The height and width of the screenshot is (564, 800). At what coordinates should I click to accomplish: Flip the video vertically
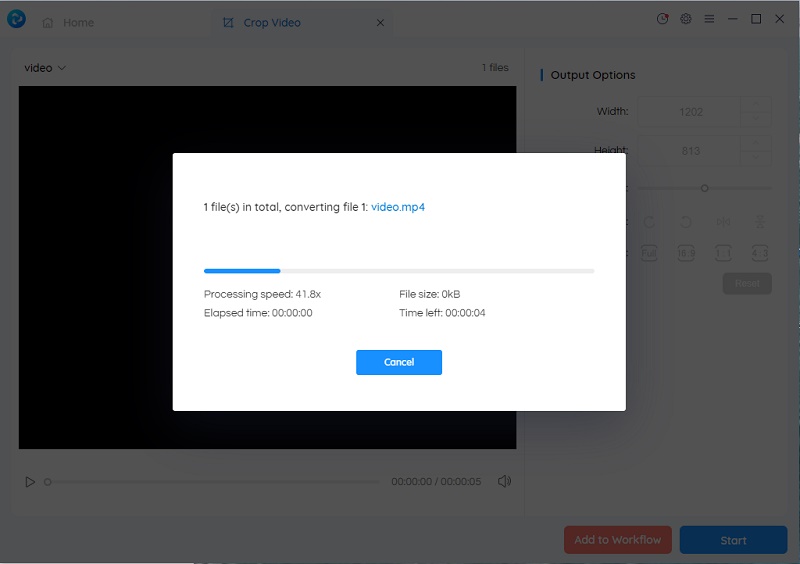tap(760, 222)
